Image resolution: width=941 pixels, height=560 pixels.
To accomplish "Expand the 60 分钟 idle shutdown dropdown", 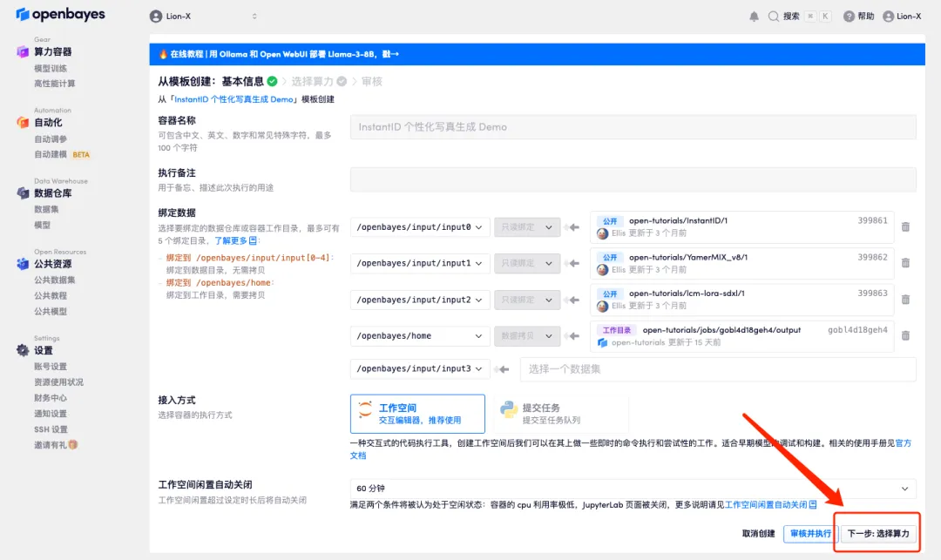I will [x=633, y=489].
